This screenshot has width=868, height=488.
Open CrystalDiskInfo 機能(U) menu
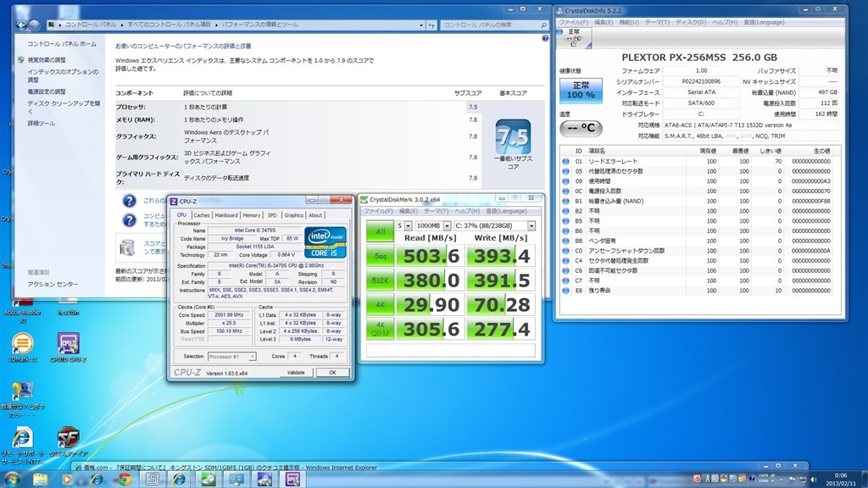point(629,22)
